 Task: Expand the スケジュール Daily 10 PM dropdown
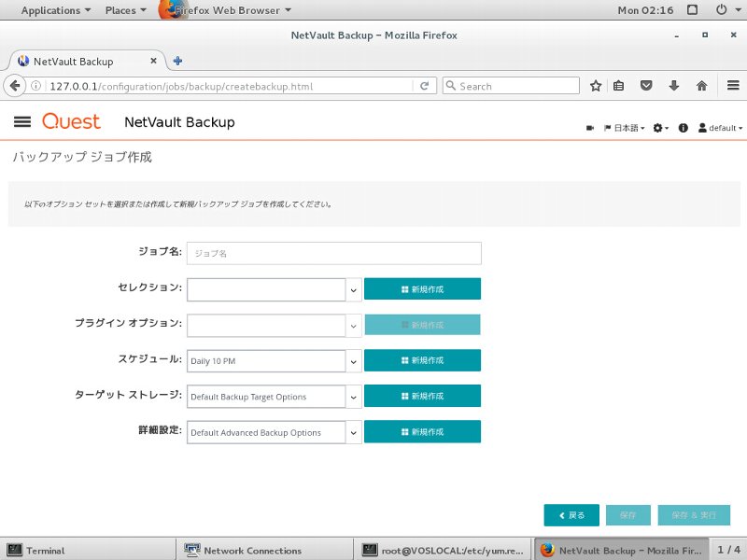click(354, 361)
